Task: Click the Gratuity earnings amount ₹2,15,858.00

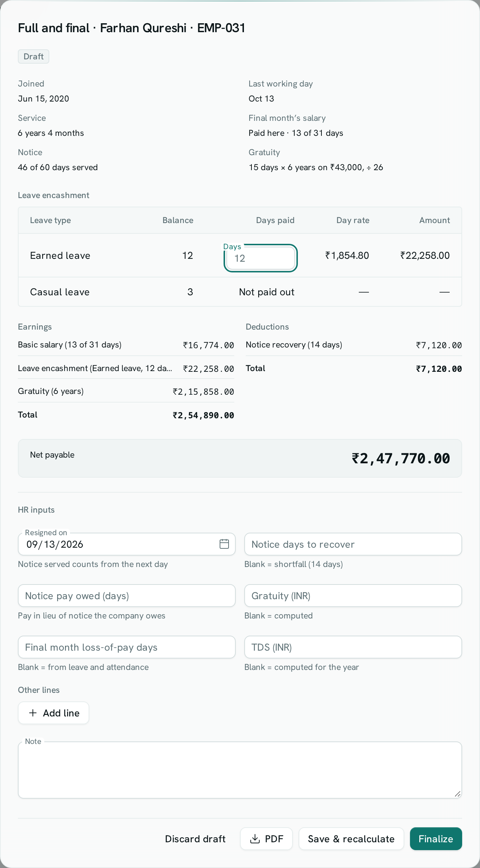Action: [x=203, y=391]
